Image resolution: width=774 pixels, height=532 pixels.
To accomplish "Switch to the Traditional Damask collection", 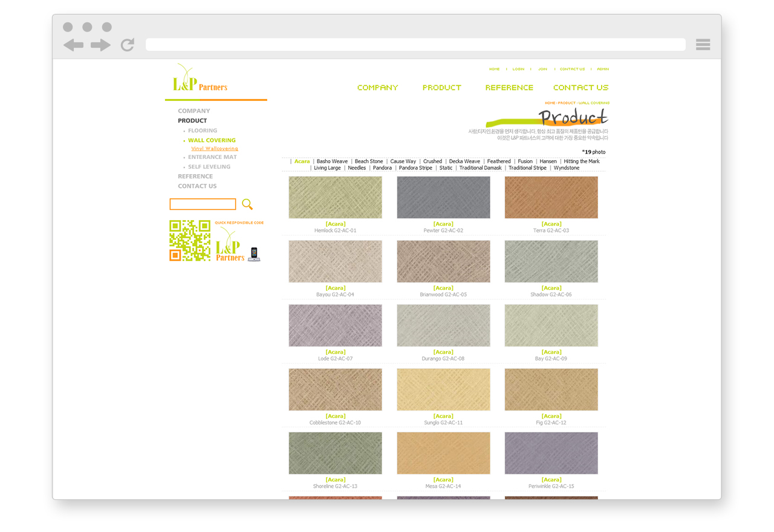I will pyautogui.click(x=480, y=168).
